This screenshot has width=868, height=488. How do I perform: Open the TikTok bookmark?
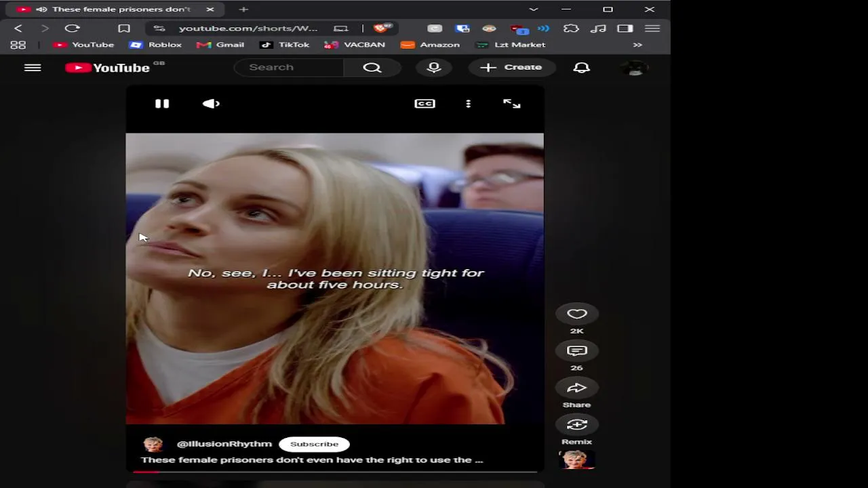(x=284, y=45)
